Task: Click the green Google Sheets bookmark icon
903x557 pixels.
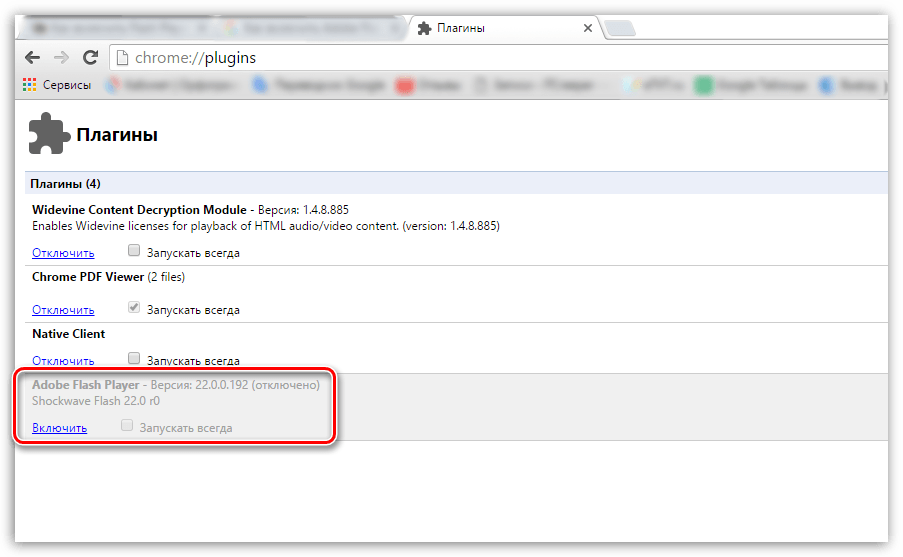Action: tap(704, 85)
